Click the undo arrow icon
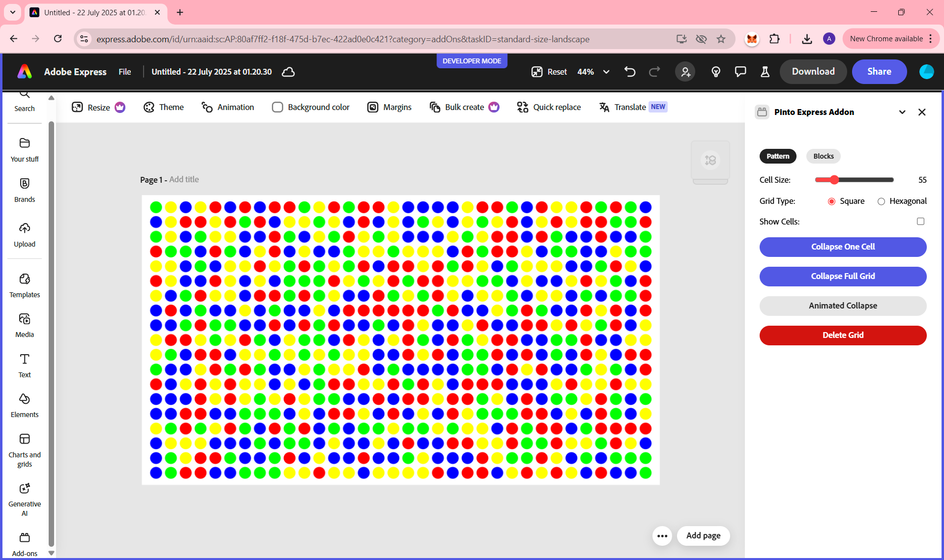The width and height of the screenshot is (944, 560). (x=630, y=72)
